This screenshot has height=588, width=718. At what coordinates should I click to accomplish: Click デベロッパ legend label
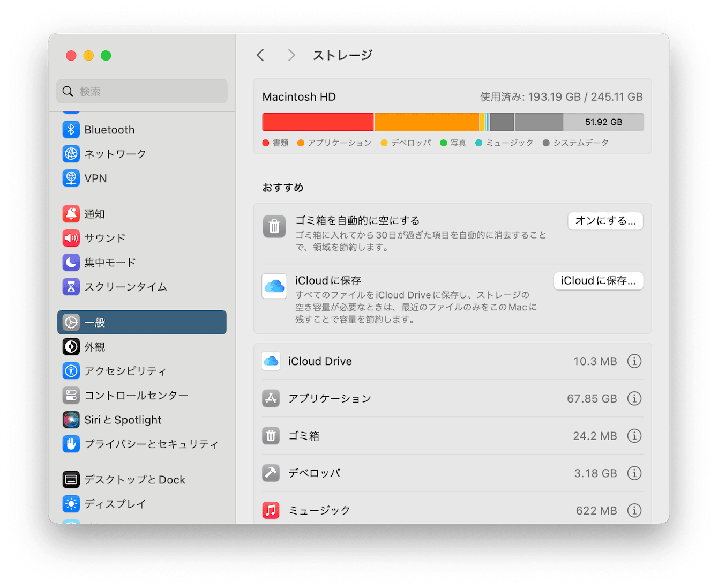point(411,143)
